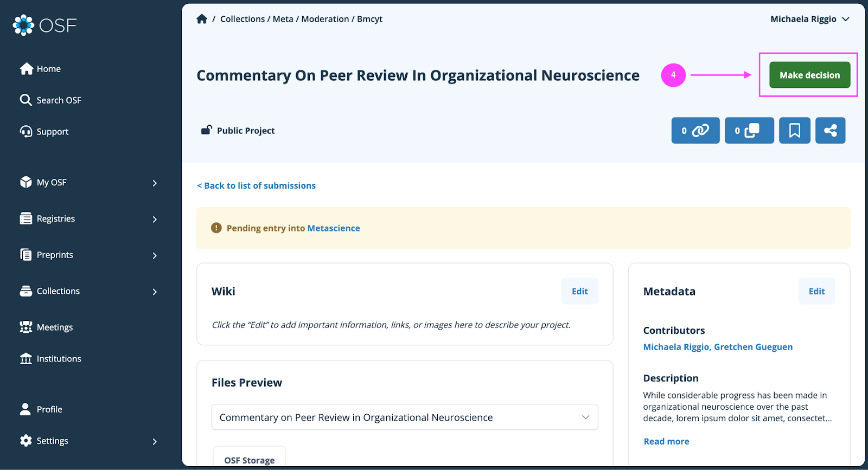The image size is (868, 470).
Task: Edit the Wiki section
Action: [580, 291]
